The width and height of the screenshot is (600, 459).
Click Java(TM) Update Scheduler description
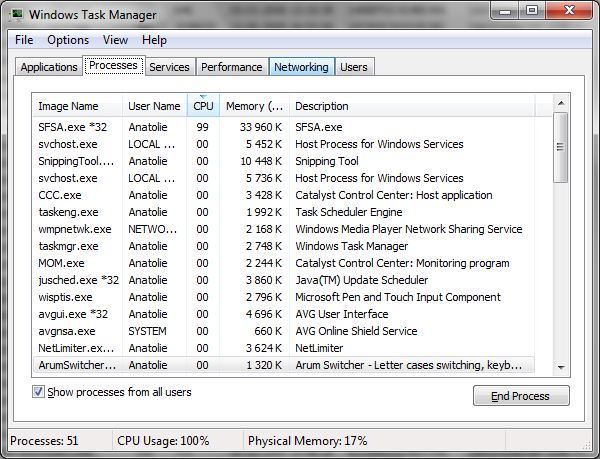click(x=362, y=280)
